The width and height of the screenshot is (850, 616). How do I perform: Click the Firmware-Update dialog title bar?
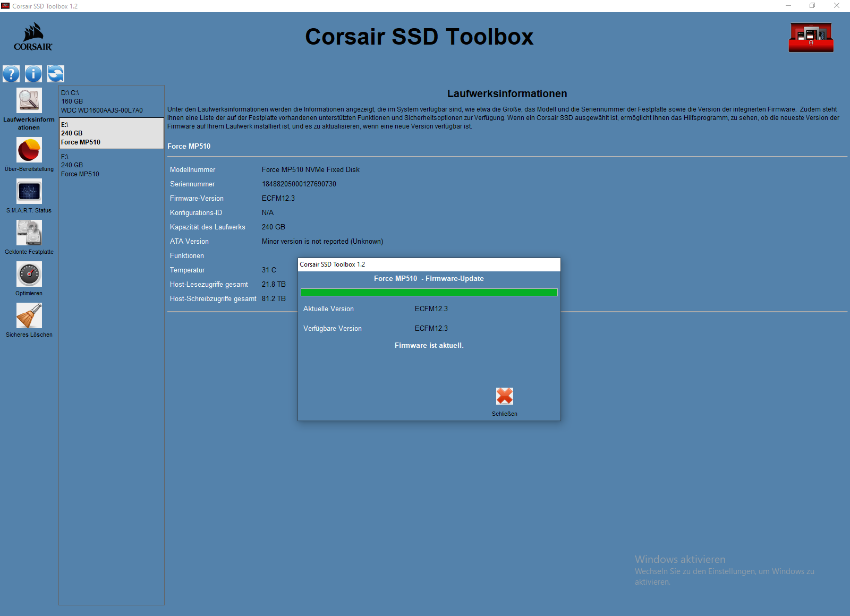(x=429, y=264)
